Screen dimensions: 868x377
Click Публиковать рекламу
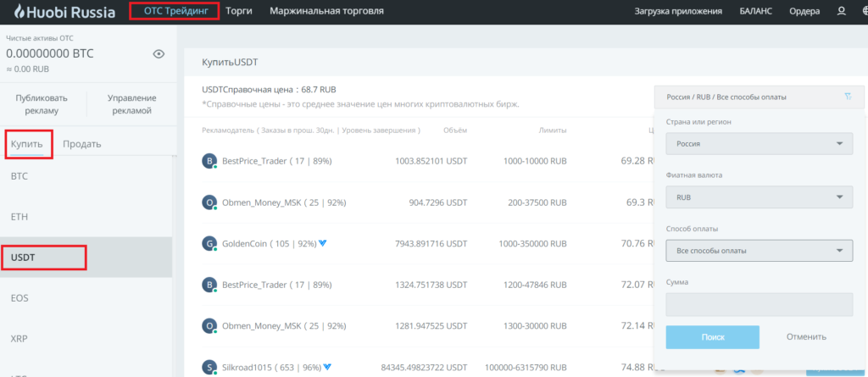tap(42, 104)
